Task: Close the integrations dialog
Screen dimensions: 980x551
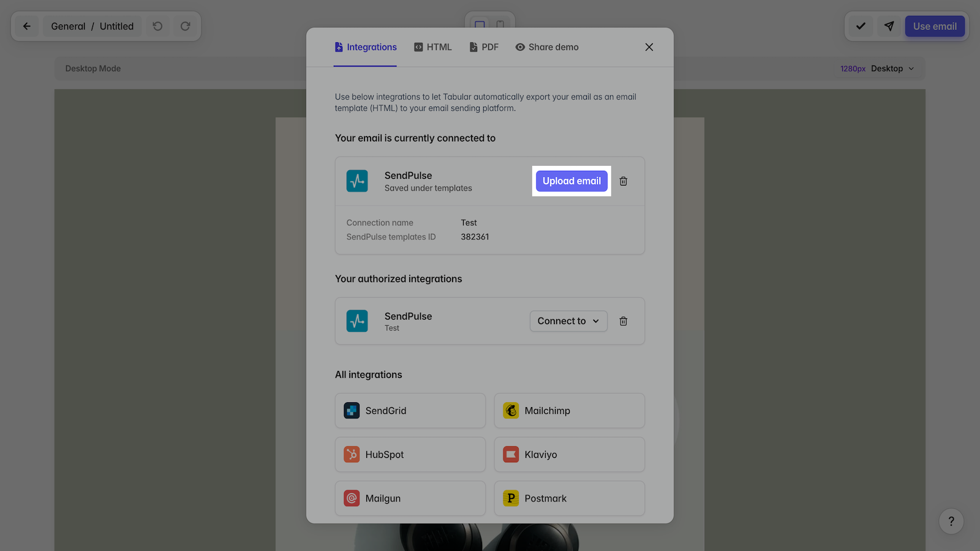Action: [x=649, y=47]
